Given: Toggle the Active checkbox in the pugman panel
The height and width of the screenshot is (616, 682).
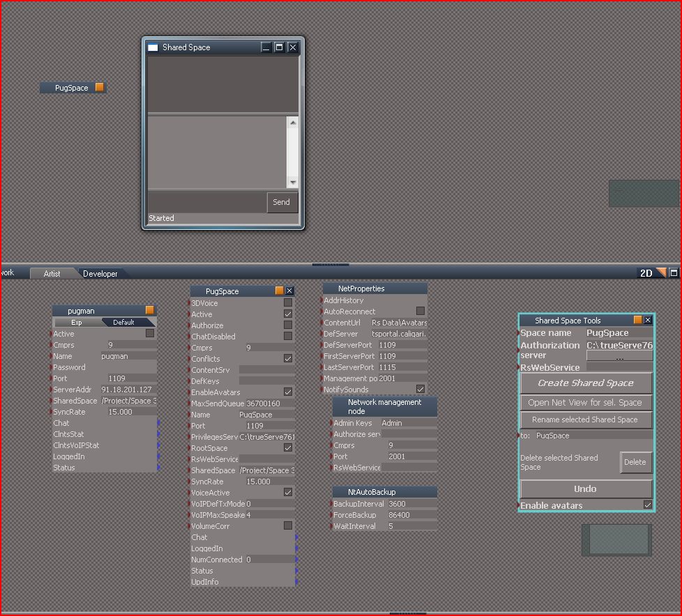Looking at the screenshot, I should (x=150, y=333).
